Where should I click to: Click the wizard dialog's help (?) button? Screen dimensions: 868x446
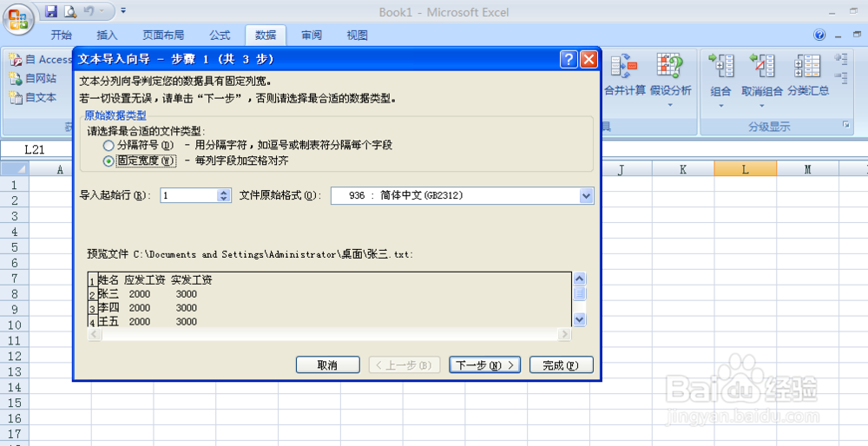click(569, 59)
